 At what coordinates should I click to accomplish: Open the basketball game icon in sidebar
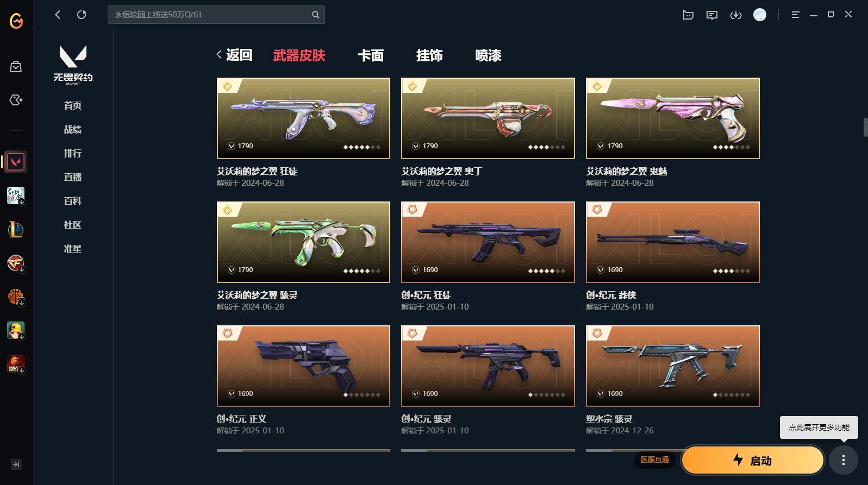(16, 297)
